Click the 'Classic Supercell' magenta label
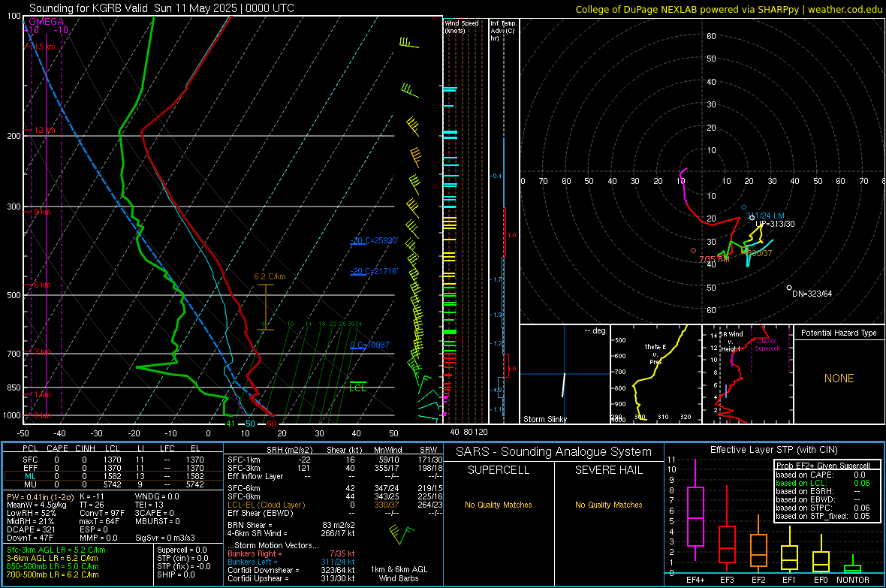Image resolution: width=886 pixels, height=588 pixels. pos(767,345)
